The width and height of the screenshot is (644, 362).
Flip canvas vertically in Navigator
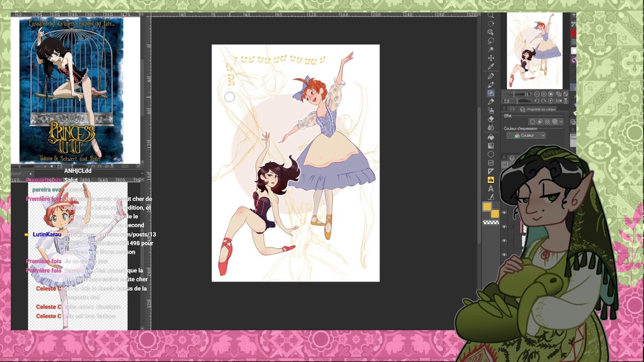[566, 101]
